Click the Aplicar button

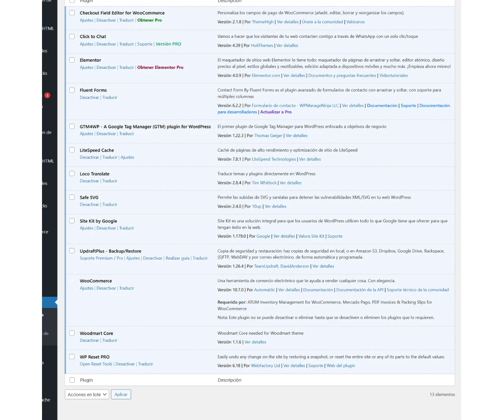(x=121, y=394)
